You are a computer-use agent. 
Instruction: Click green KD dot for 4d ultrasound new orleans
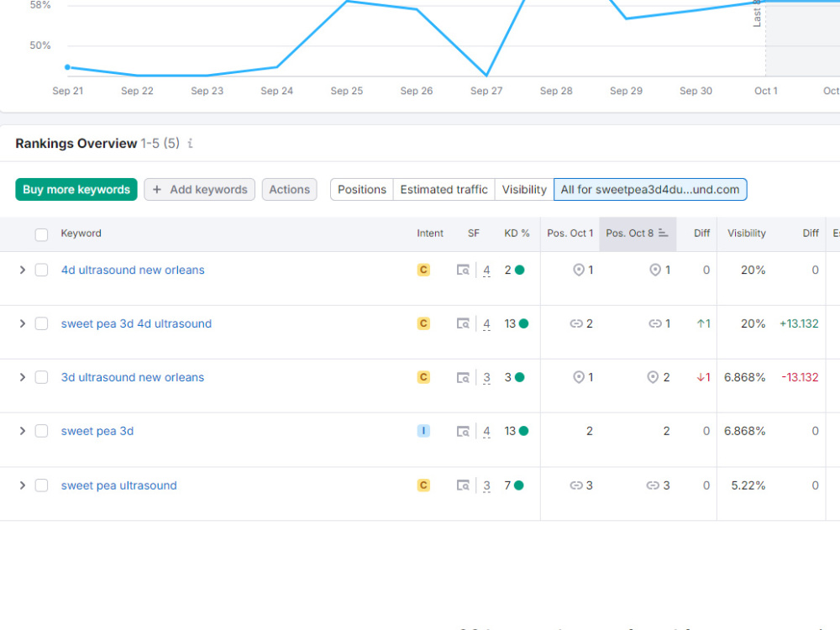coord(519,270)
